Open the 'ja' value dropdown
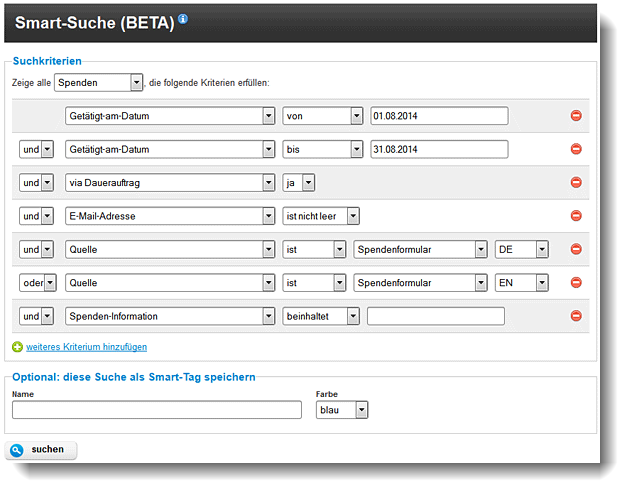This screenshot has height=493, width=630. (299, 183)
